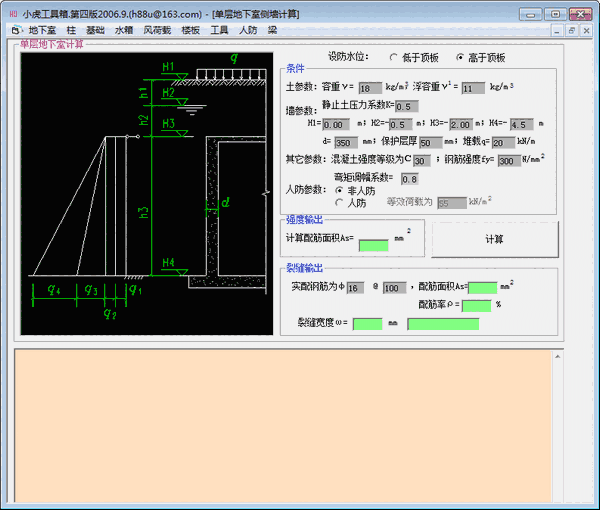600x510 pixels.
Task: Select the 低于顶板 water level option
Action: (394, 57)
